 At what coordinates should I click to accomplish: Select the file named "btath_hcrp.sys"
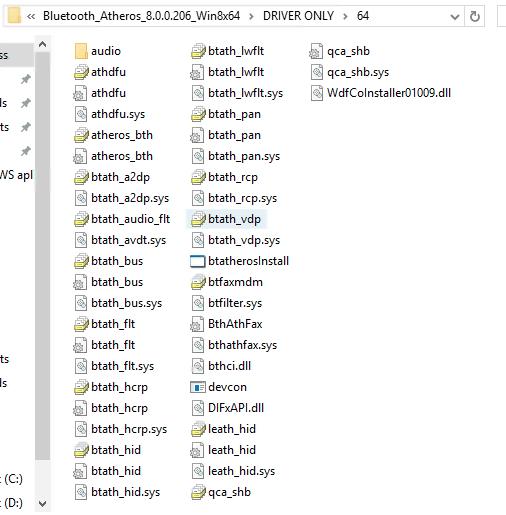point(129,429)
